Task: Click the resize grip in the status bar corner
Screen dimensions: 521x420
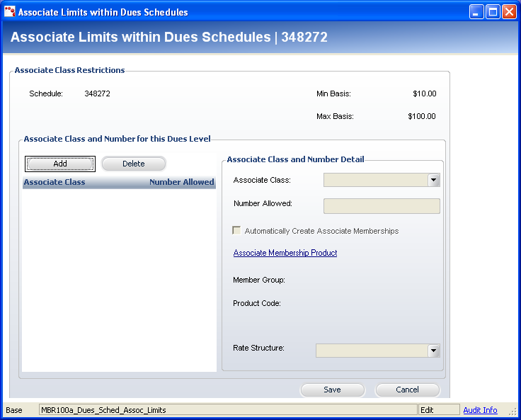Action: (513, 412)
